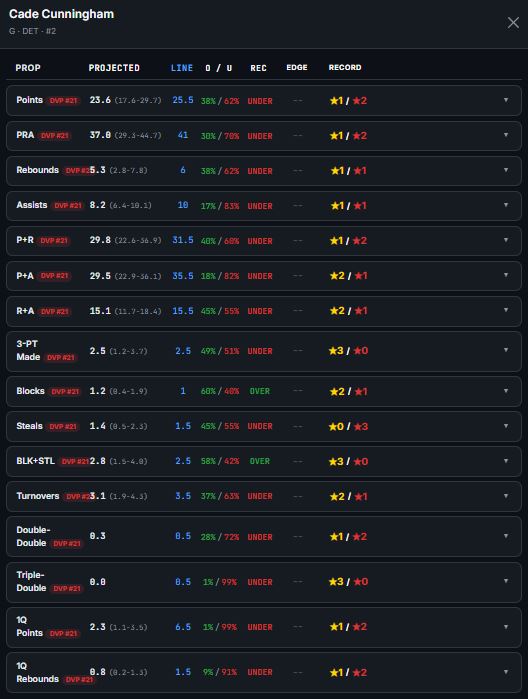
Task: Click the 1Q Points line value 6.5
Action: click(x=183, y=627)
